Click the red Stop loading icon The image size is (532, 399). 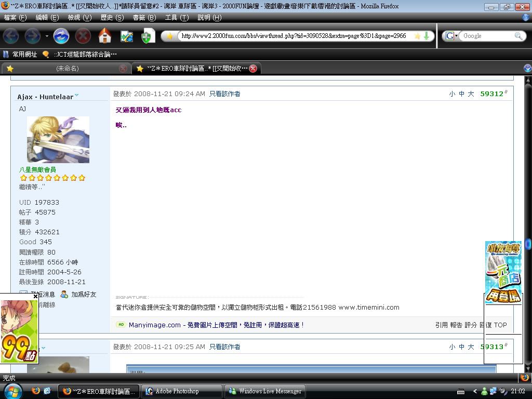(83, 36)
